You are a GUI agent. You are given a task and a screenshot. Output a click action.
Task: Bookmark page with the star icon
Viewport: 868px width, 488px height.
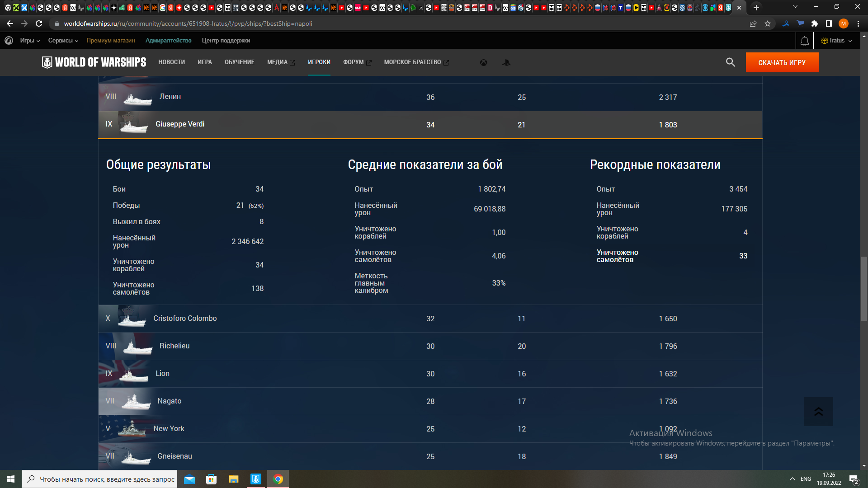pos(768,23)
